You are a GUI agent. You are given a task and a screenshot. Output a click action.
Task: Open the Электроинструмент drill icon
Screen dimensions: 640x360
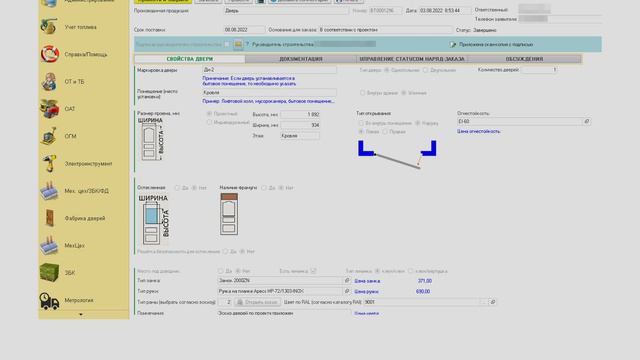click(x=49, y=163)
